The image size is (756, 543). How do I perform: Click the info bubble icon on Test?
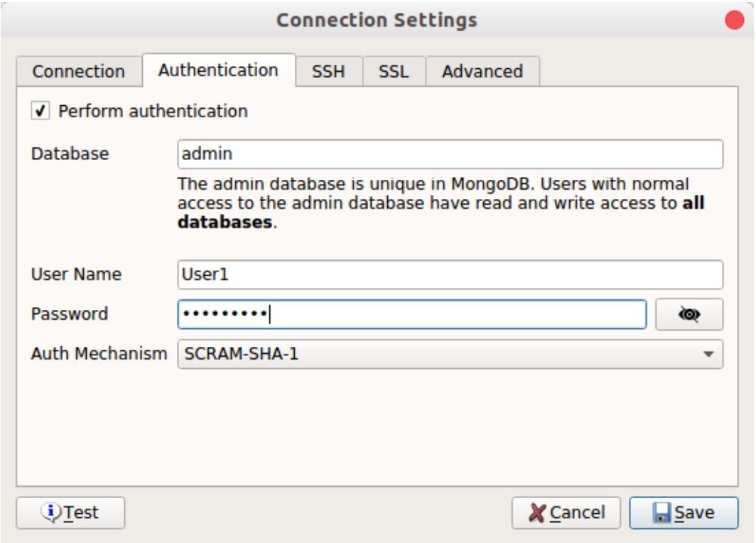pyautogui.click(x=50, y=512)
